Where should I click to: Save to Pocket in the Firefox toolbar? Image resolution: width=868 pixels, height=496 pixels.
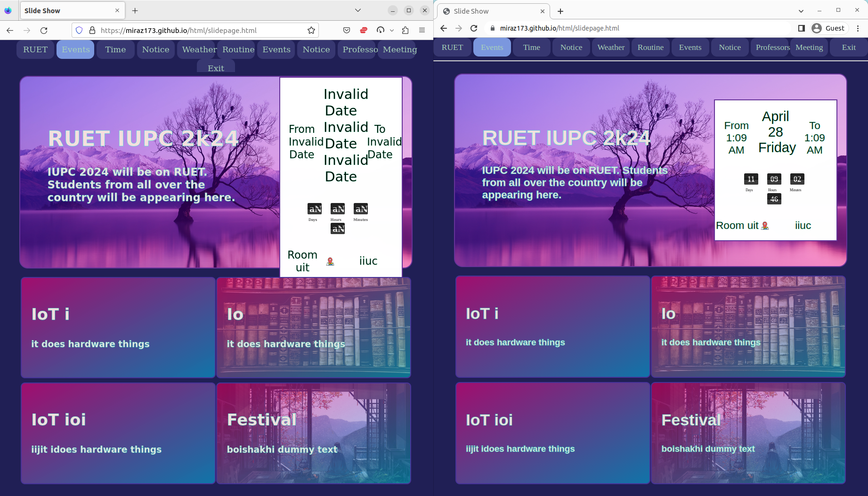(347, 30)
